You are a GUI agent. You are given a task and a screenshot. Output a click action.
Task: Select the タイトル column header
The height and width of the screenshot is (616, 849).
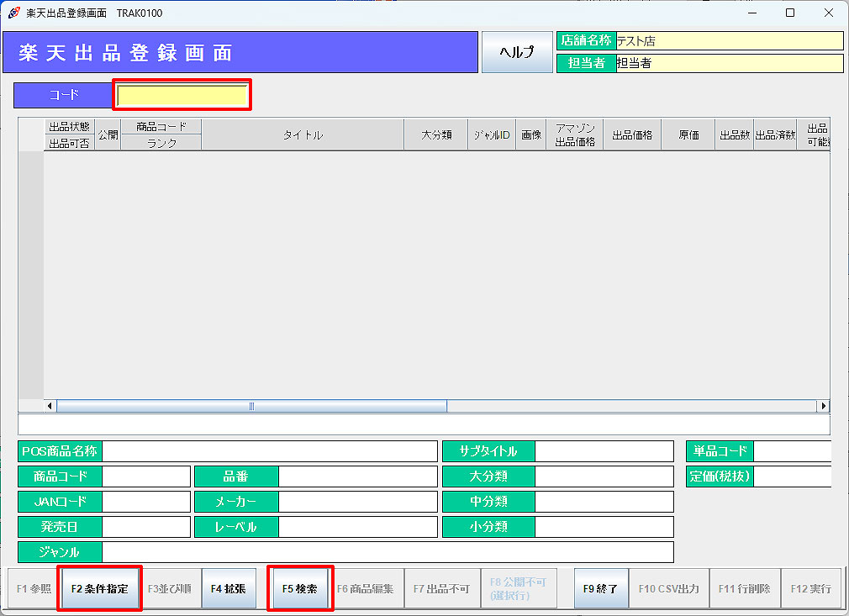(303, 134)
